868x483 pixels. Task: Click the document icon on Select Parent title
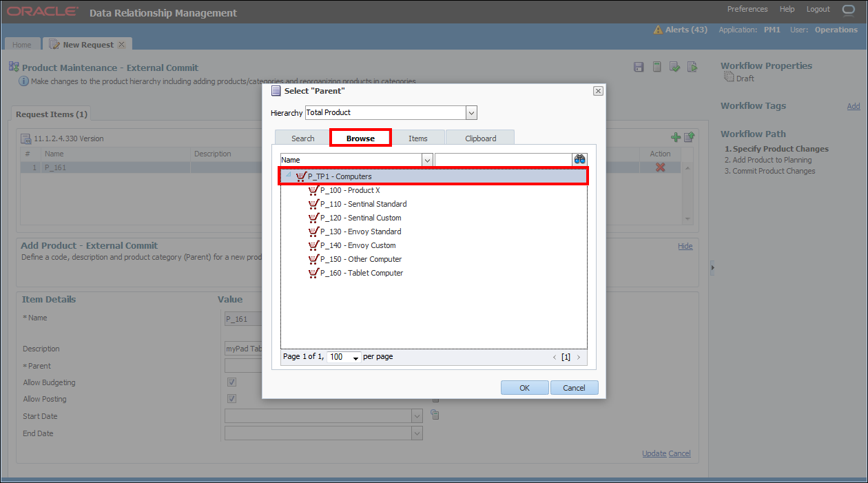276,91
